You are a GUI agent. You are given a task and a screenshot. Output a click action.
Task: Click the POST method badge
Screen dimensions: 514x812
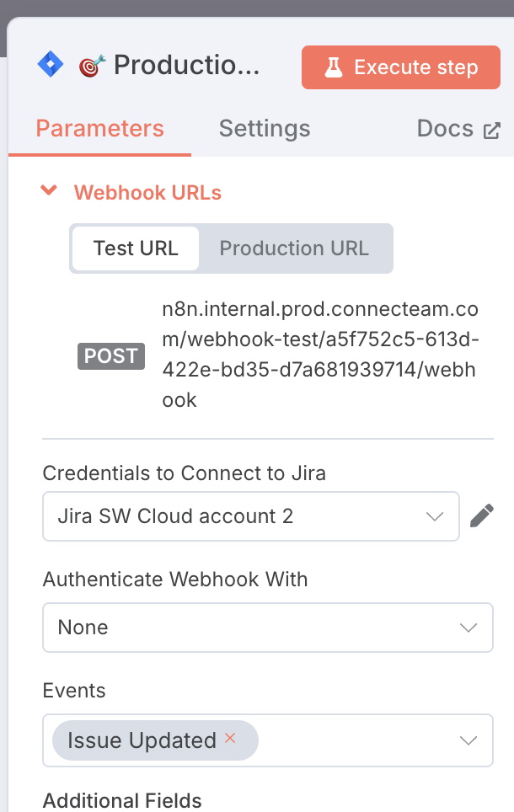click(x=111, y=355)
